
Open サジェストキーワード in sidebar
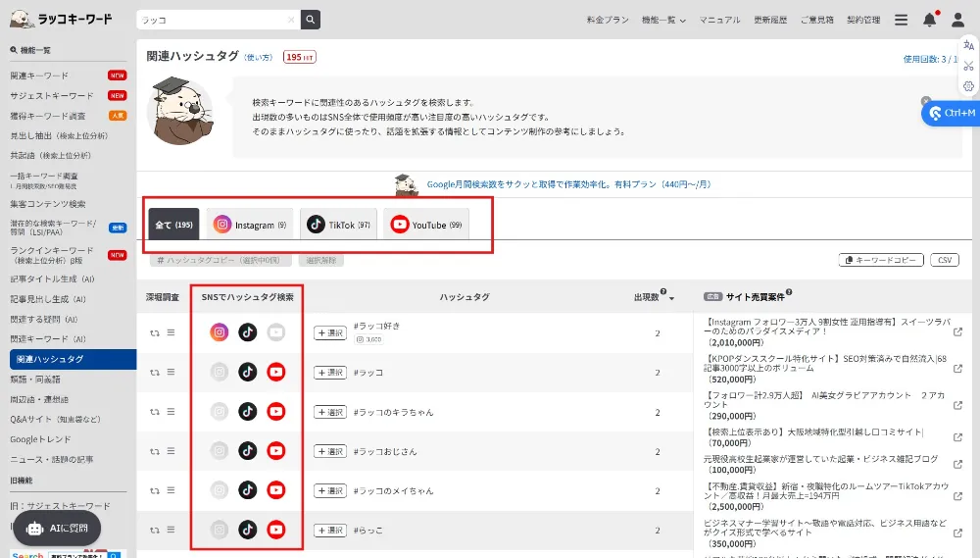coord(52,96)
